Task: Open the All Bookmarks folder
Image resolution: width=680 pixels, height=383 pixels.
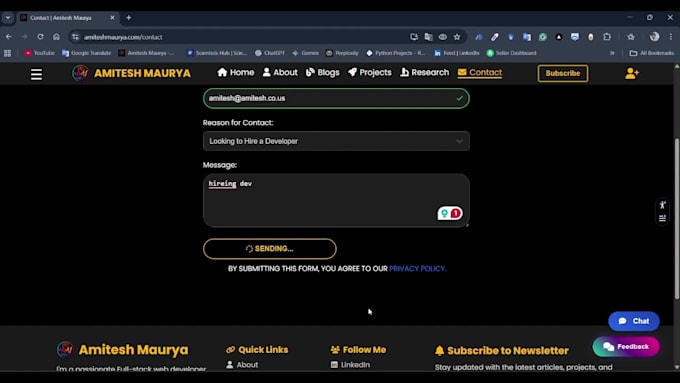Action: (x=652, y=53)
